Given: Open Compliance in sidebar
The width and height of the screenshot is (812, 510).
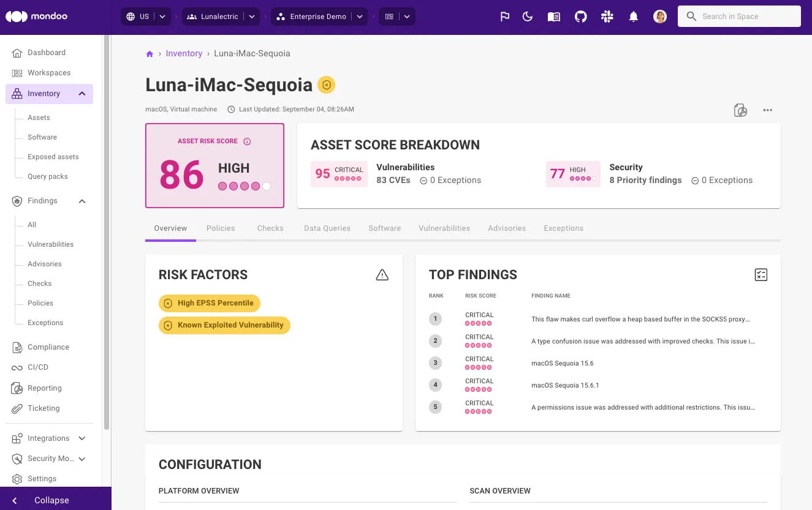Looking at the screenshot, I should (x=48, y=347).
